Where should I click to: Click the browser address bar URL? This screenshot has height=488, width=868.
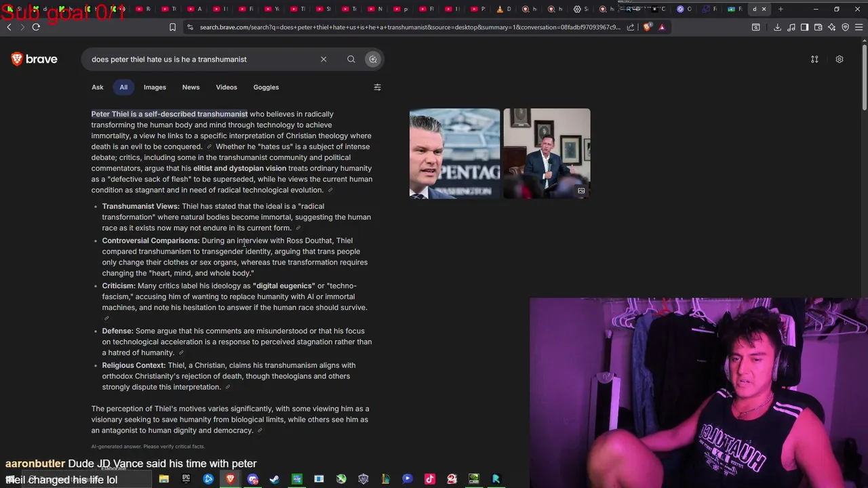(410, 27)
